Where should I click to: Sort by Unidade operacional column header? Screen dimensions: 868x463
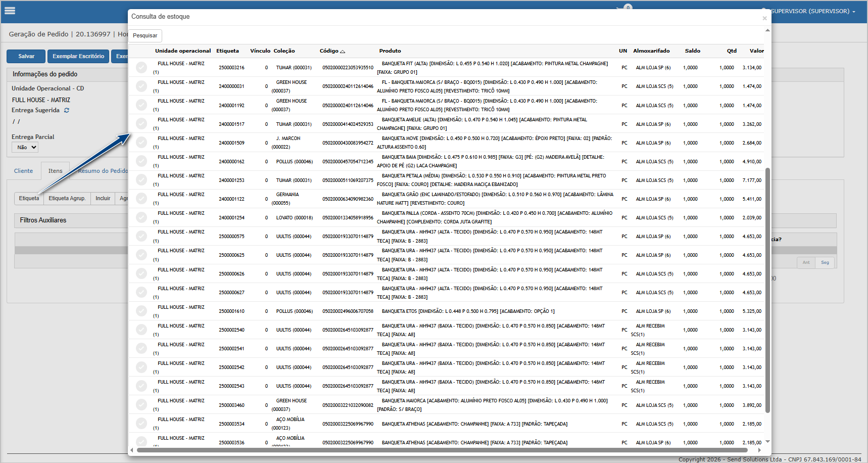[x=183, y=51]
